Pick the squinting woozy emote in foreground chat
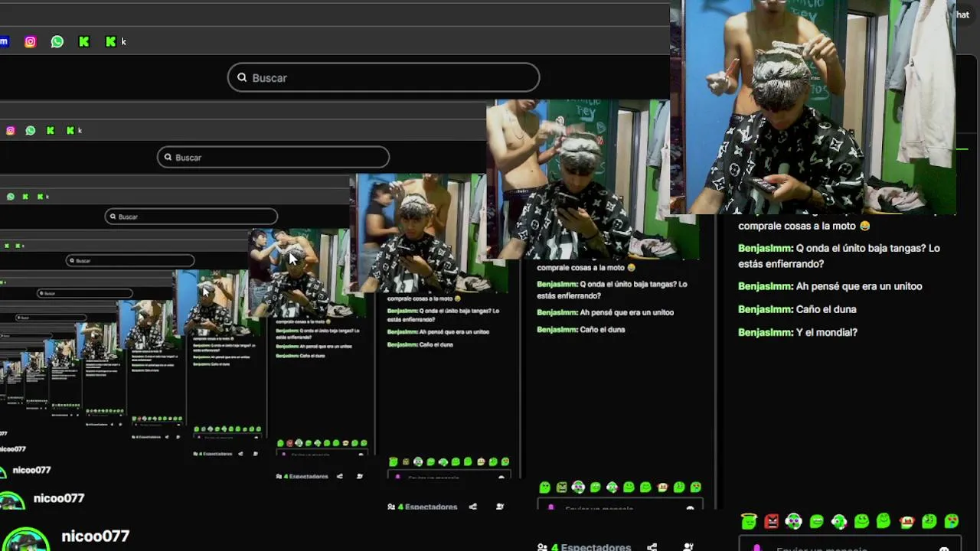Screen dimensions: 980x551 (929, 522)
